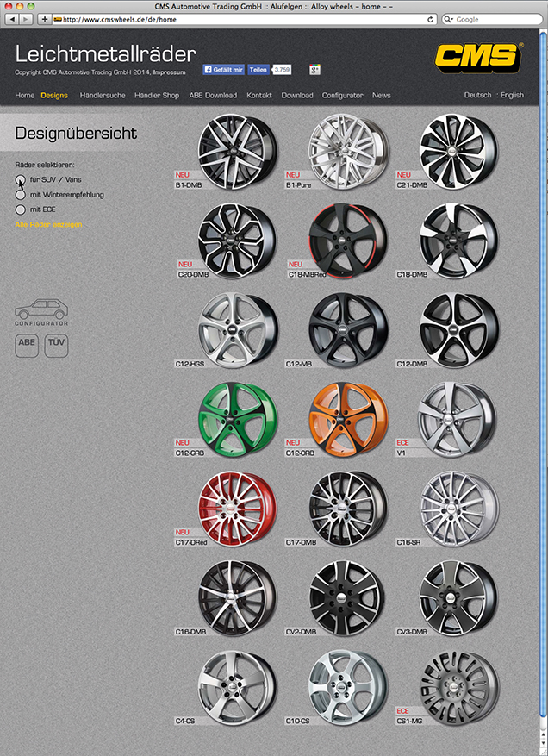Open the ABE badge icon
548x756 pixels.
click(x=28, y=346)
